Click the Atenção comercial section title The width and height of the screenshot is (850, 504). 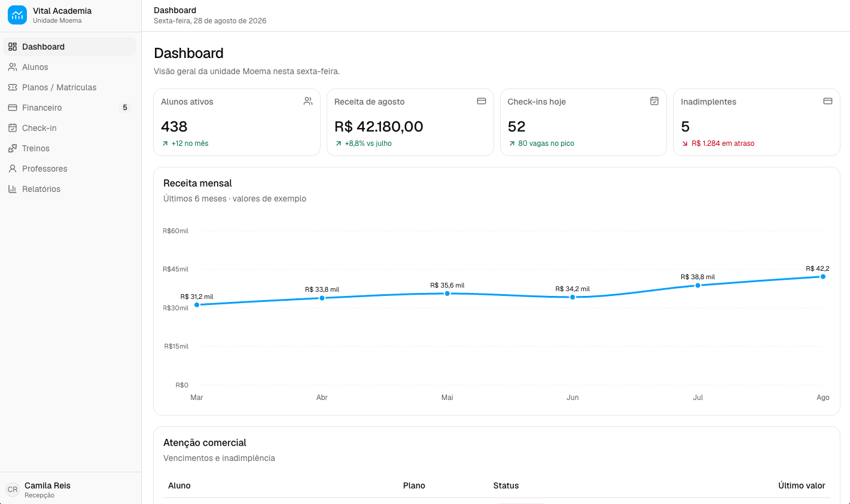tap(205, 442)
